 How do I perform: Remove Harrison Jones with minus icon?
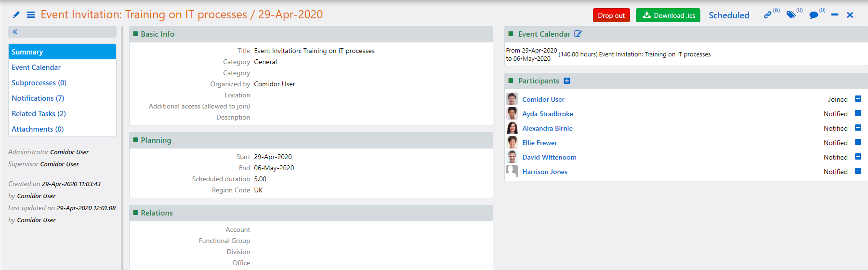click(x=858, y=171)
